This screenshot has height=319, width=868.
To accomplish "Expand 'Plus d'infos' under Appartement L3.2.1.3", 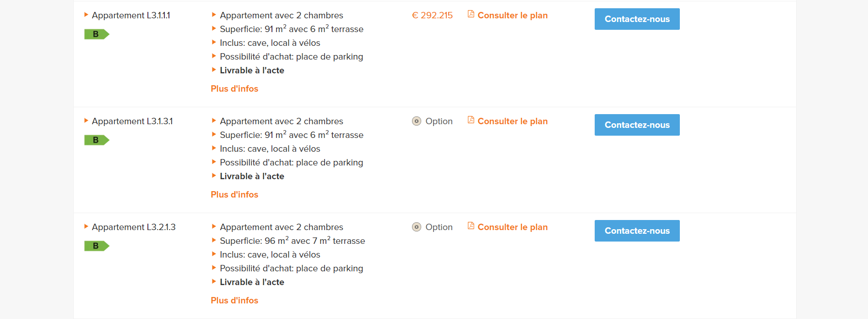I will point(234,301).
